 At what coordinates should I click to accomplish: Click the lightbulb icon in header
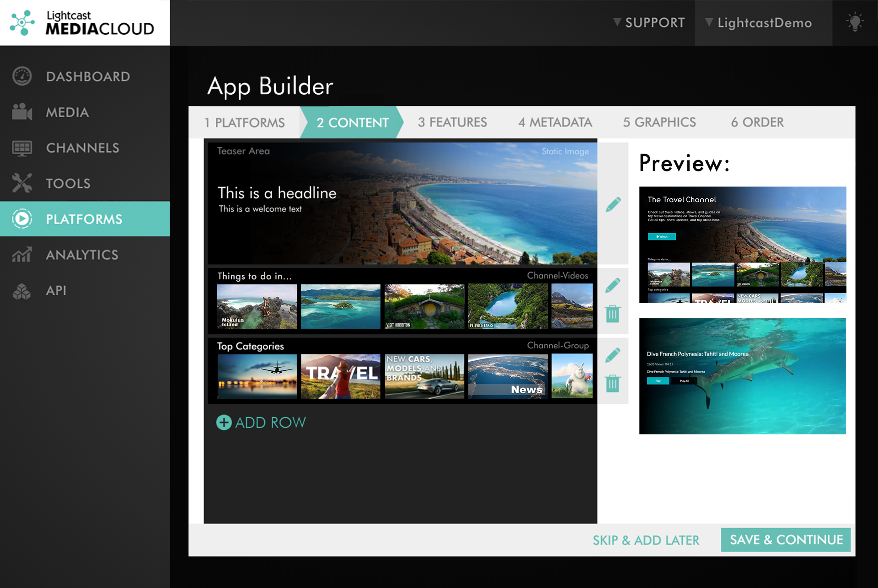coord(855,22)
